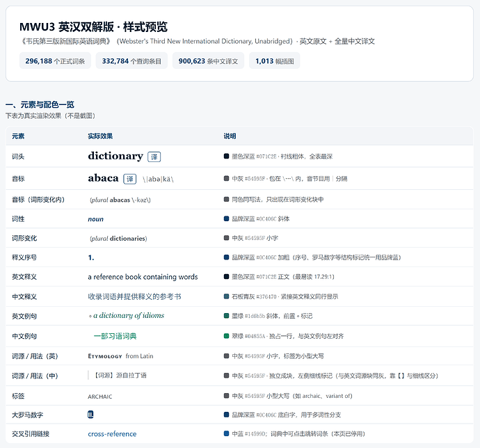
Task: Click the headword 'dictionary'
Action: tap(115, 156)
